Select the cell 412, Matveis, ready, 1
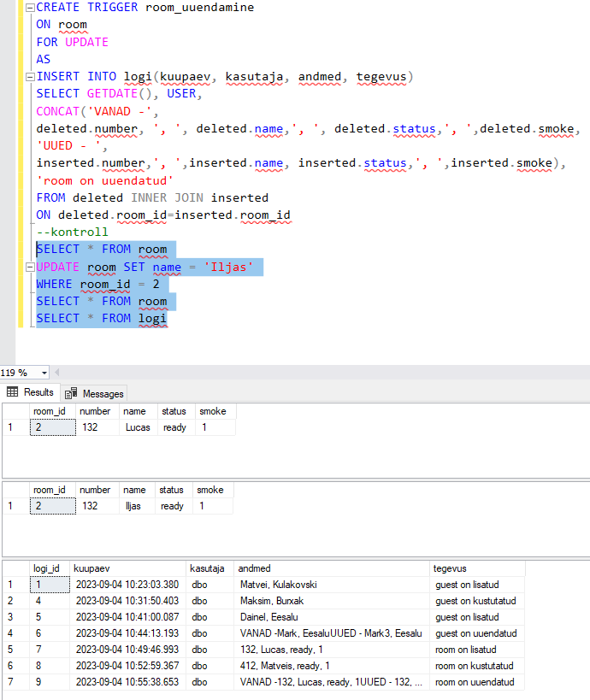The height and width of the screenshot is (700, 590). [332, 666]
